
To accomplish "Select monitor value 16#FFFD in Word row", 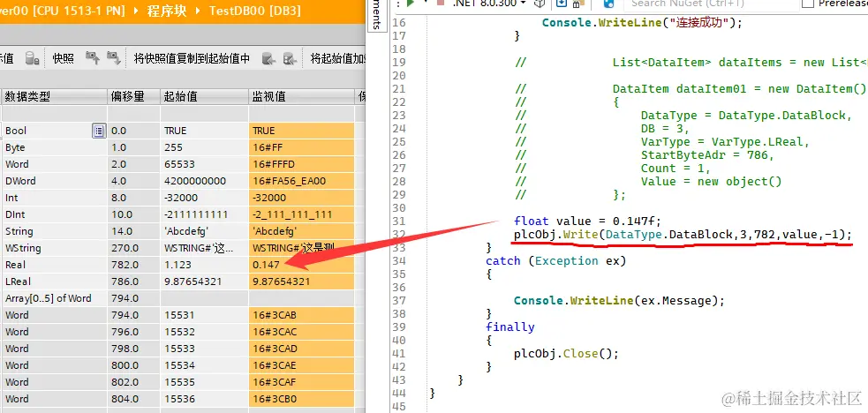I will click(301, 164).
